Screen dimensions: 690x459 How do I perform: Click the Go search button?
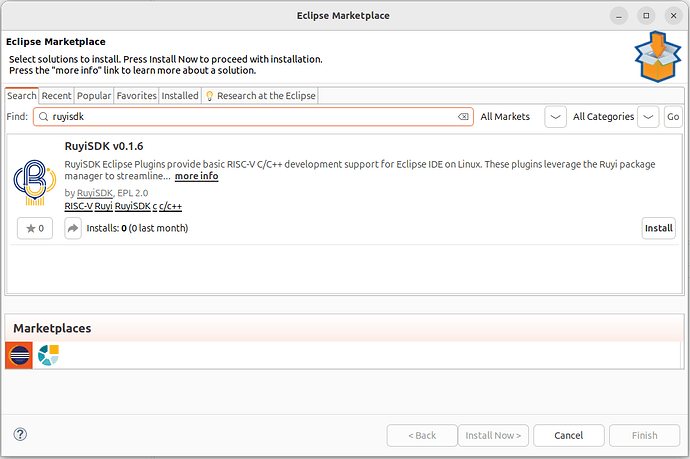point(673,117)
